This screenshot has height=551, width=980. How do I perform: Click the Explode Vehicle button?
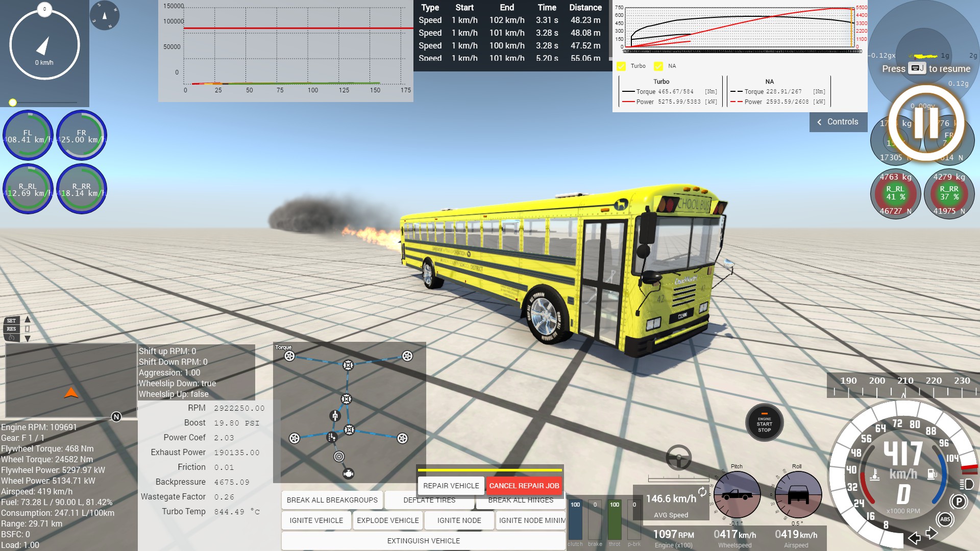(387, 520)
